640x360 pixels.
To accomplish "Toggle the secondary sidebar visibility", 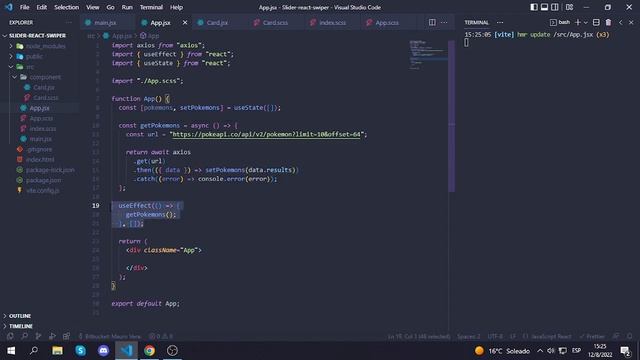I will 555,7.
